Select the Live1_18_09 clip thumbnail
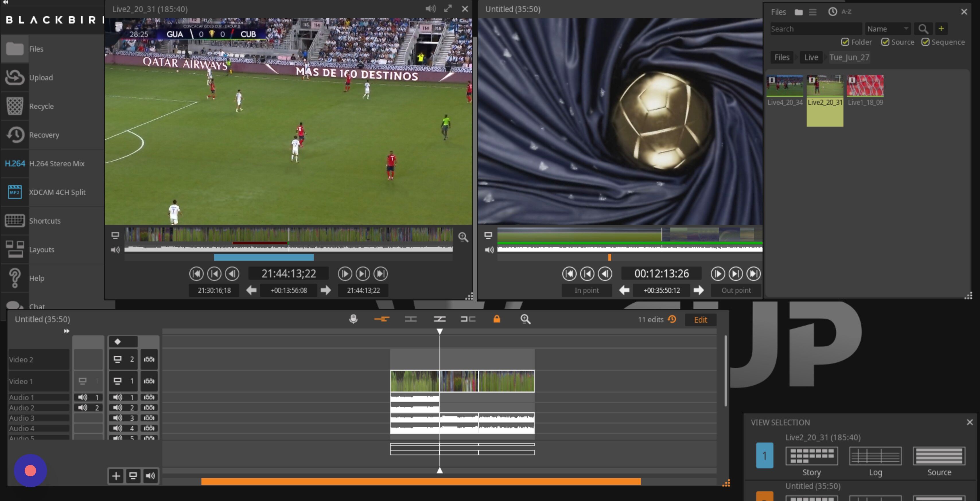980x501 pixels. coord(865,86)
